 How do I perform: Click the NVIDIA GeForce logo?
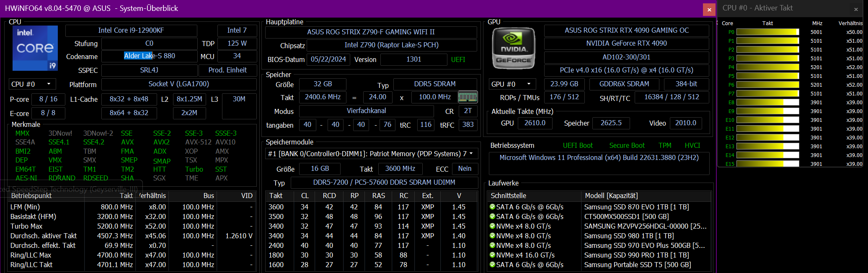pos(514,49)
